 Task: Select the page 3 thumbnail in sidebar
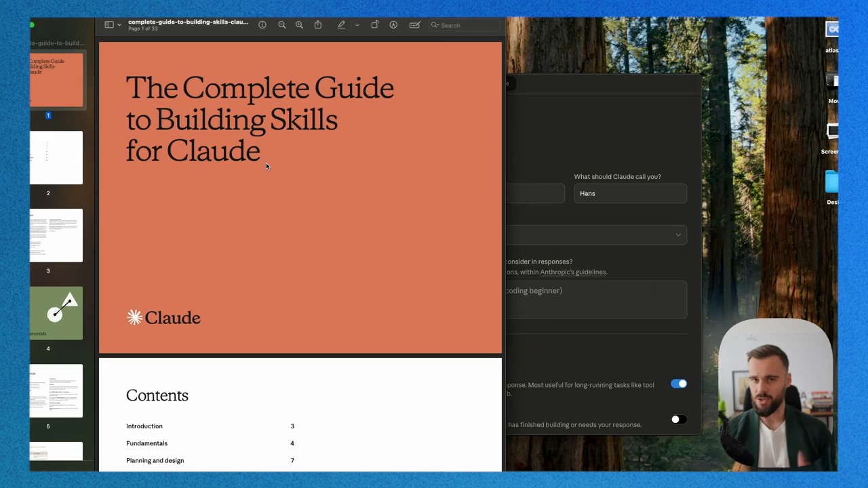56,235
